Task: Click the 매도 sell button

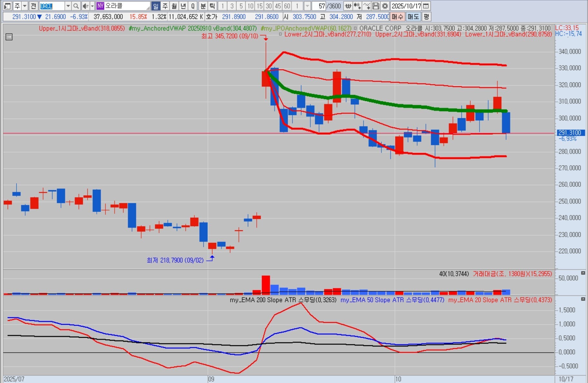Action: tap(413, 17)
